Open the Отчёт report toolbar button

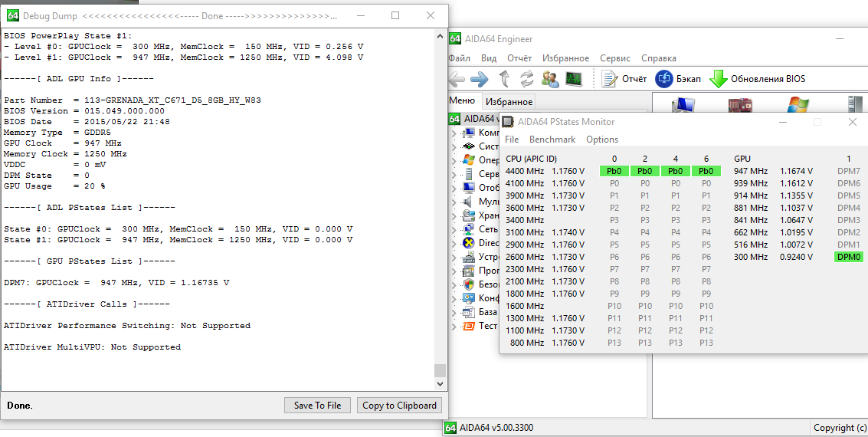(x=624, y=79)
